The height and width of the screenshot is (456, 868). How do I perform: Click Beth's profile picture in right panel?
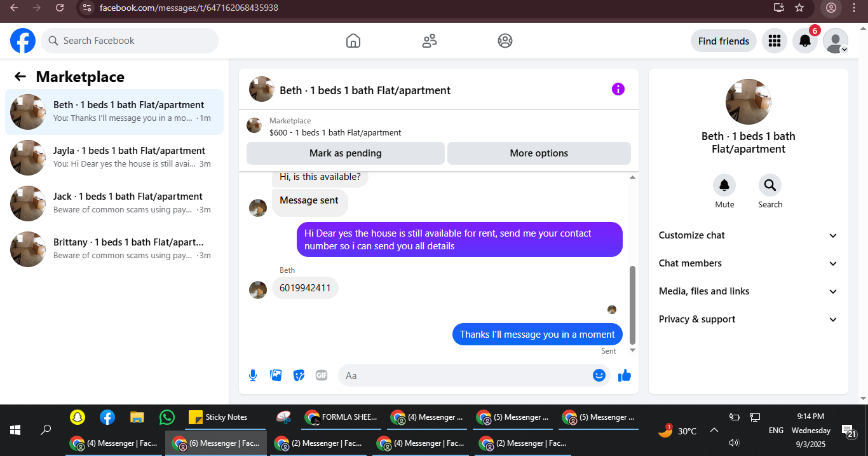point(749,102)
